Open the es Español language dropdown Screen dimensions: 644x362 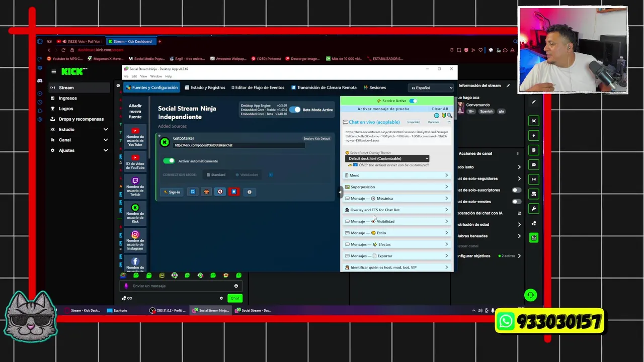(x=431, y=87)
